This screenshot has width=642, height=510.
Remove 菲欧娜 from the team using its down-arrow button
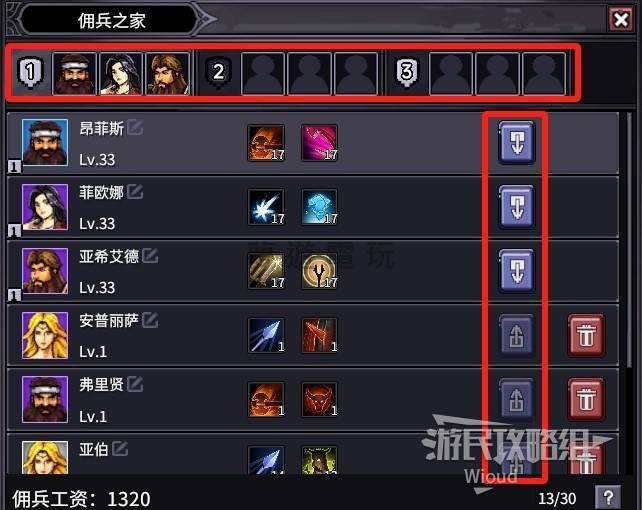click(x=517, y=206)
